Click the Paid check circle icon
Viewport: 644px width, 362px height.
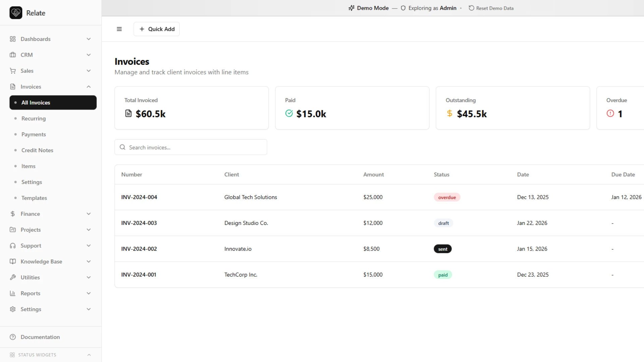point(289,113)
